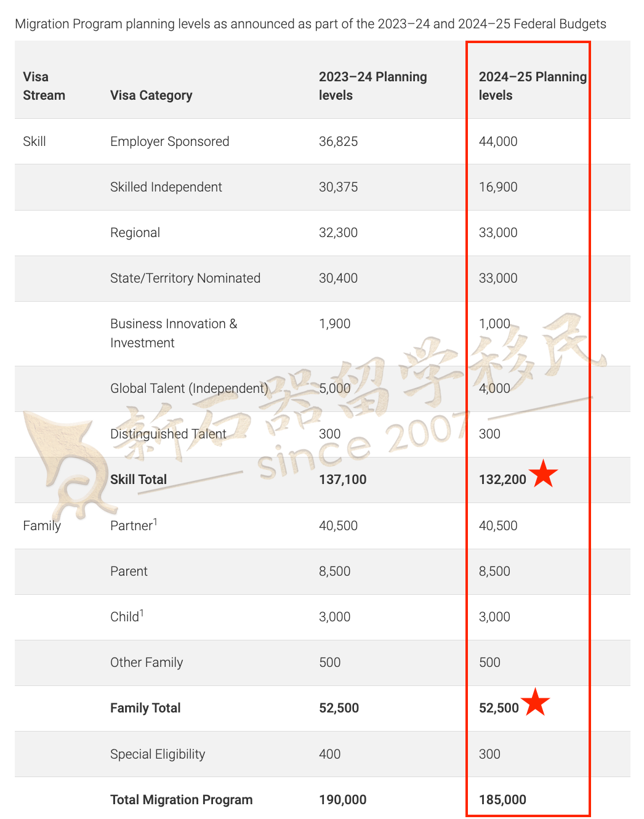644x819 pixels.
Task: Click the 16,900 Skilled Independent value
Action: [x=497, y=187]
